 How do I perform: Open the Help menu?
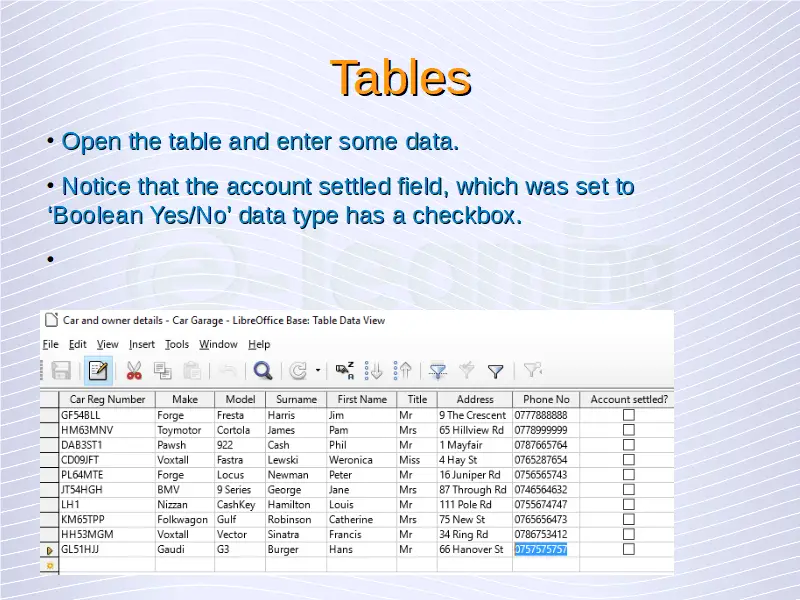click(x=259, y=344)
